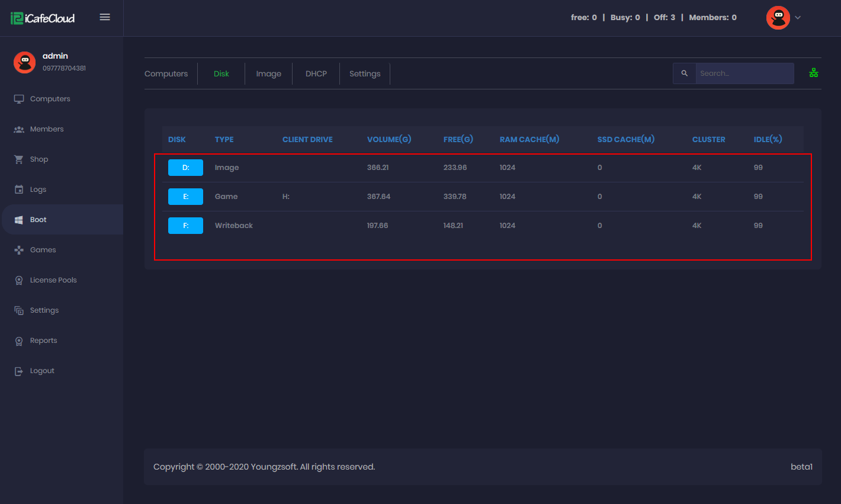Select the Settings tab in the Boot page
This screenshot has height=504, width=841.
tap(364, 73)
